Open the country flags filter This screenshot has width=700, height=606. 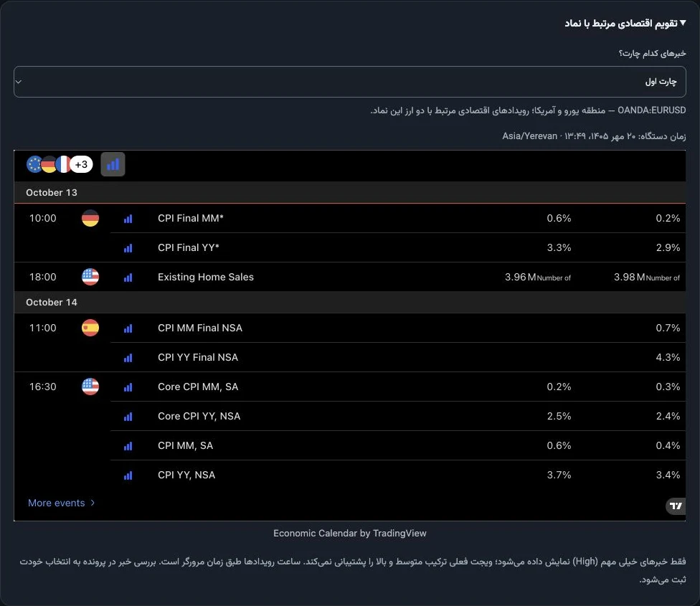click(60, 164)
